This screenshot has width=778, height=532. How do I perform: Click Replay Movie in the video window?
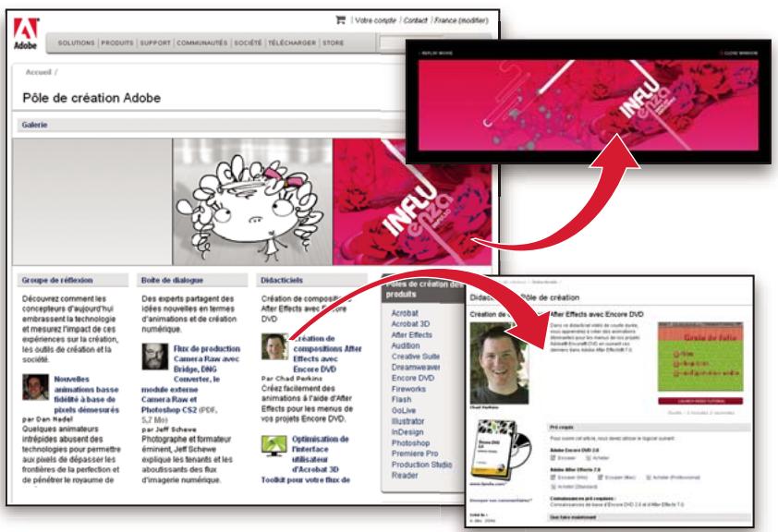(x=436, y=53)
